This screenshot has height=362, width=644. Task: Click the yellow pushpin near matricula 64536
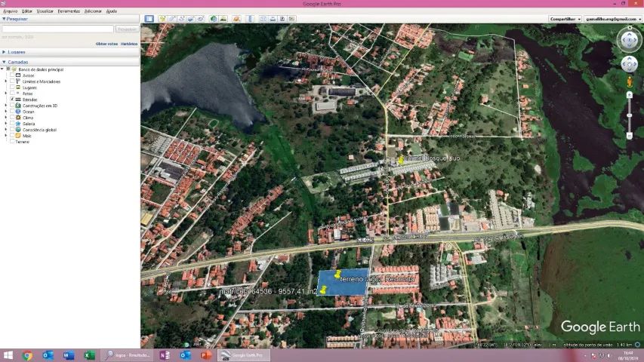point(323,290)
